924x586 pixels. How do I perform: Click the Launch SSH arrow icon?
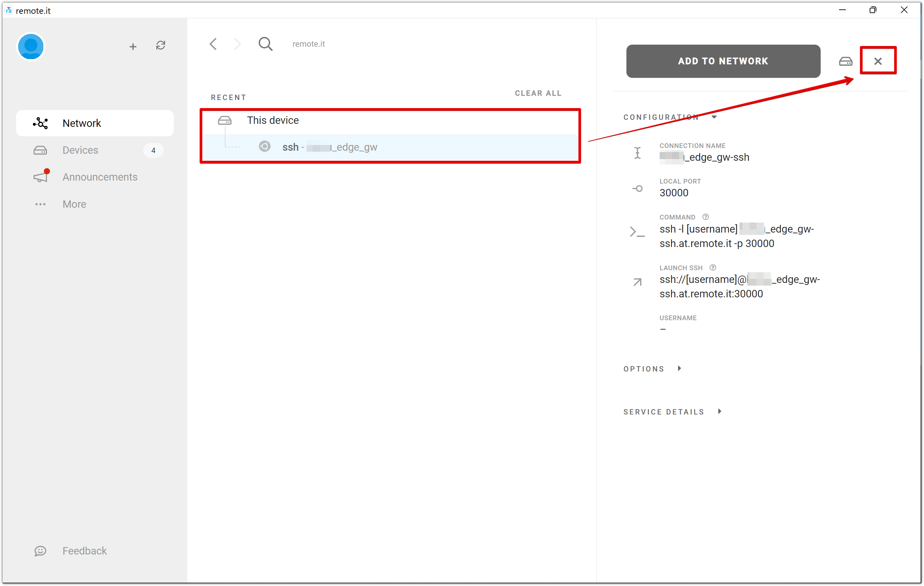coord(637,283)
